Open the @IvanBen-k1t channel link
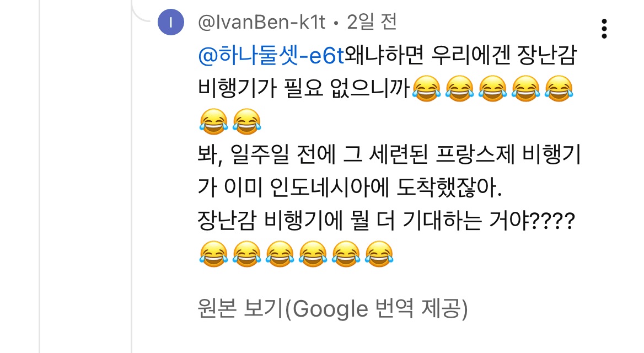 [x=261, y=22]
